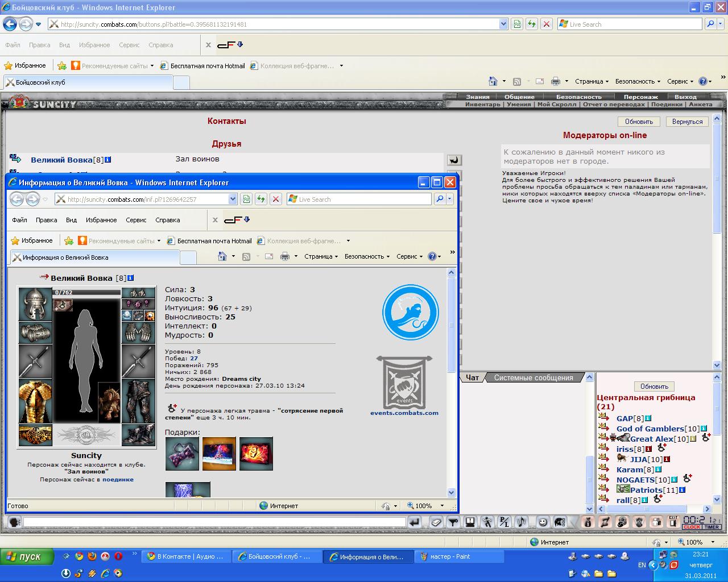The width and height of the screenshot is (728, 582).
Task: Click the eraser icon to clear chat
Action: point(436,522)
